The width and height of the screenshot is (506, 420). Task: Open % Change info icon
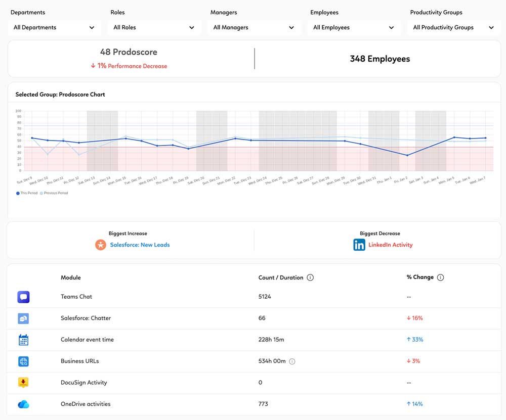click(441, 277)
